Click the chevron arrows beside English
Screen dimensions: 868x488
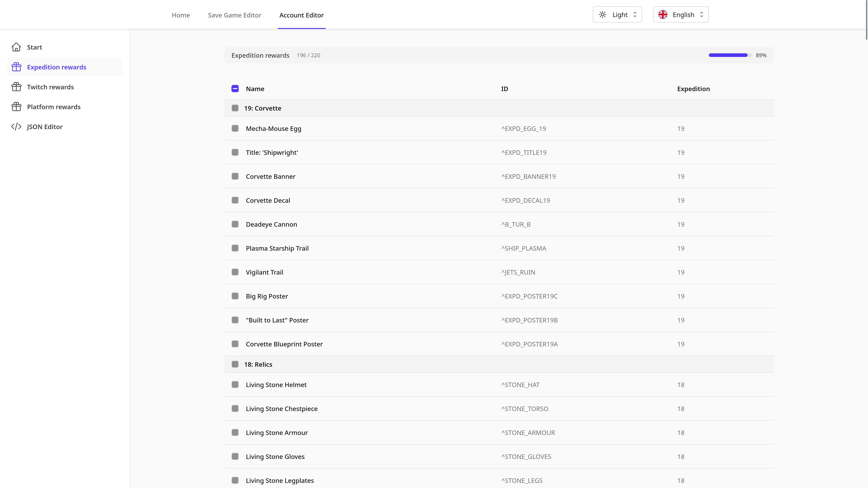701,14
